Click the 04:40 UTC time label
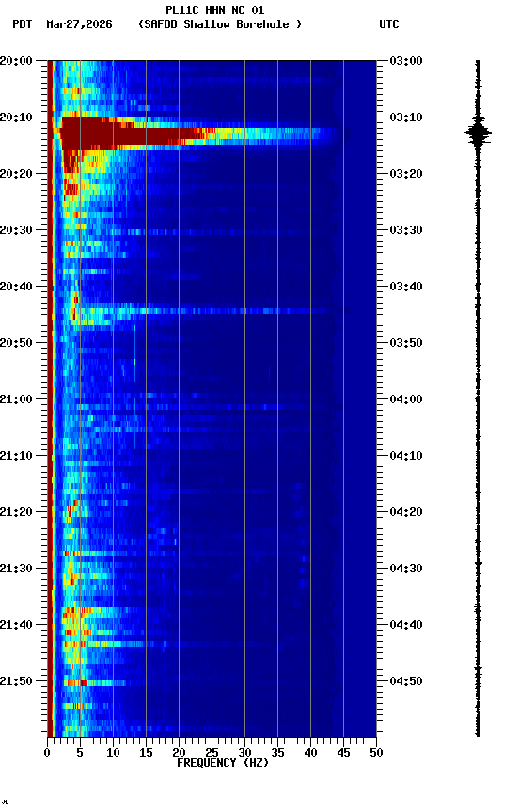This screenshot has width=519, height=812. click(406, 626)
